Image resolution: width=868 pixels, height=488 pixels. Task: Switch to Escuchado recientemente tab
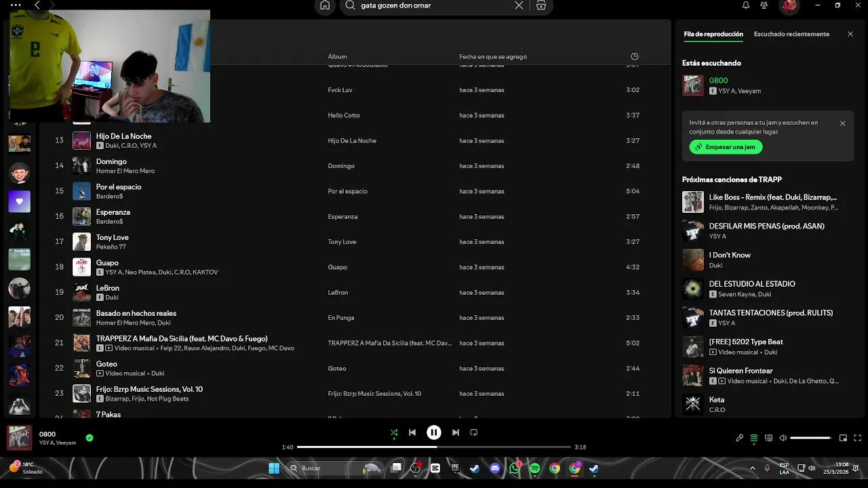[x=791, y=34]
